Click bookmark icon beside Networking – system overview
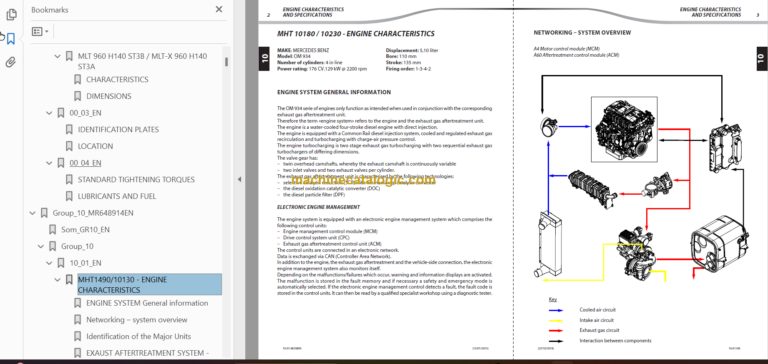The height and width of the screenshot is (364, 768). (77, 319)
